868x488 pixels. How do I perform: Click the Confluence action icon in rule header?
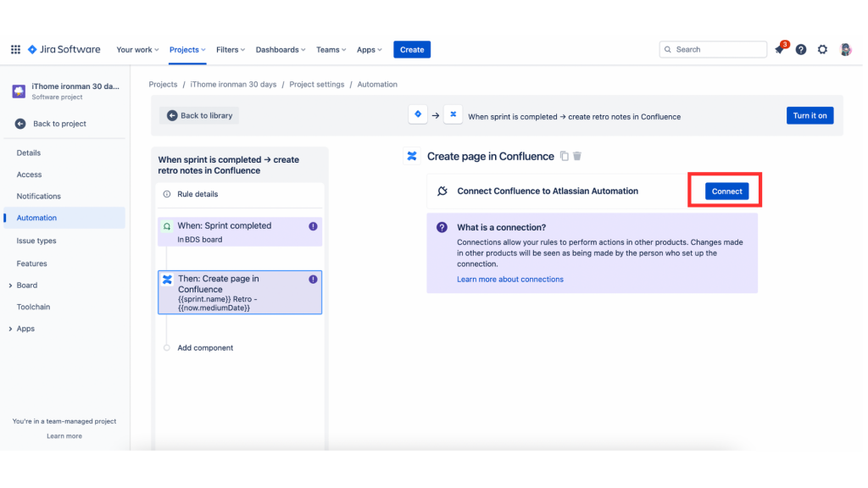click(453, 114)
